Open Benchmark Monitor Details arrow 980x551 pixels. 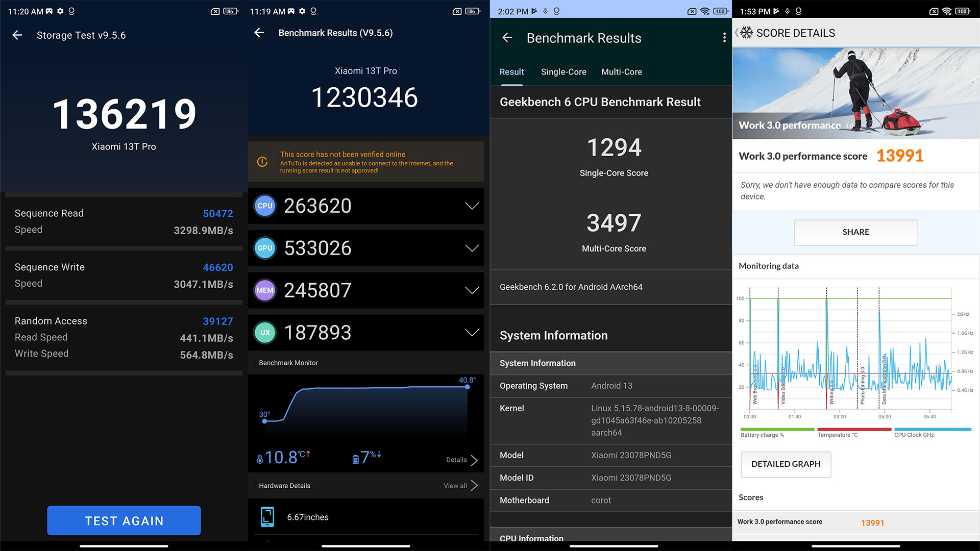[474, 460]
